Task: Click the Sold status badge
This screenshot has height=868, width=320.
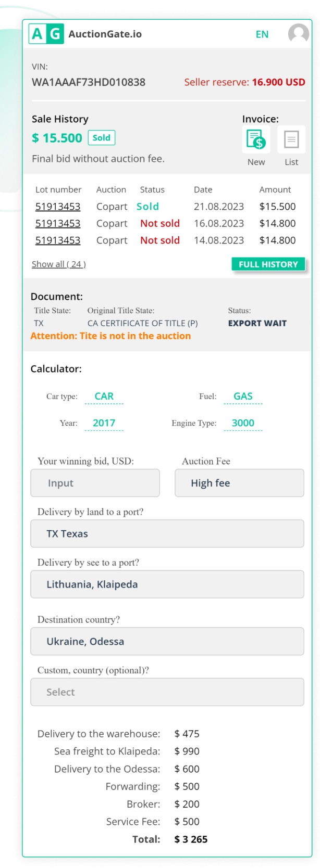Action: click(102, 138)
